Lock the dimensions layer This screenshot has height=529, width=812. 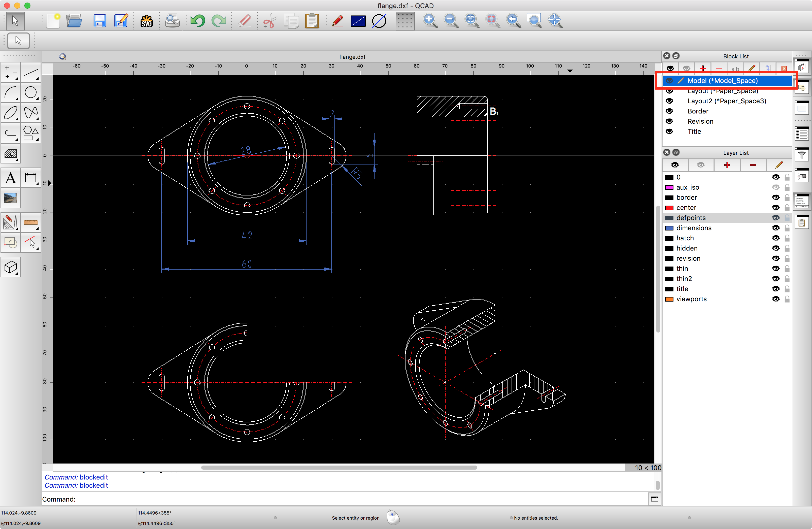coord(787,228)
